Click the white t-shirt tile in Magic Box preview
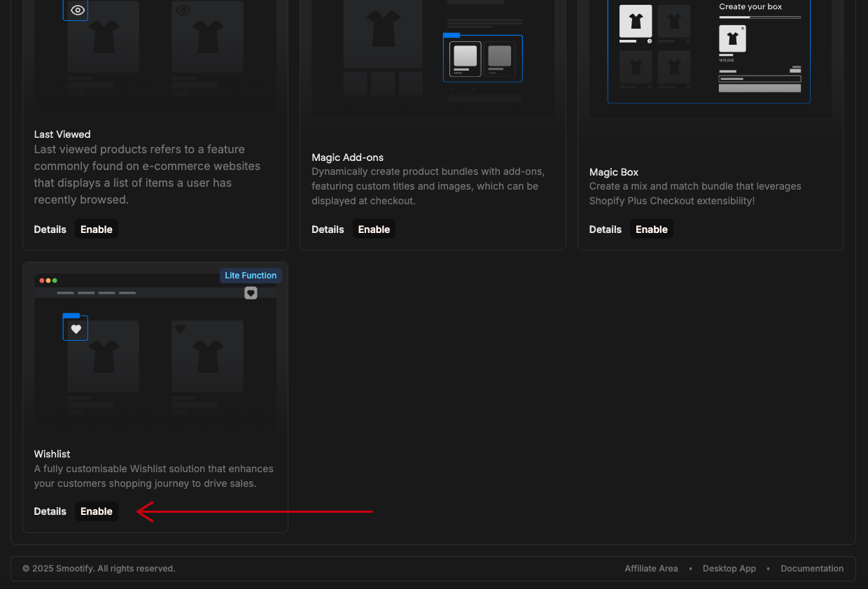Screen dimensions: 868x589 636,21
